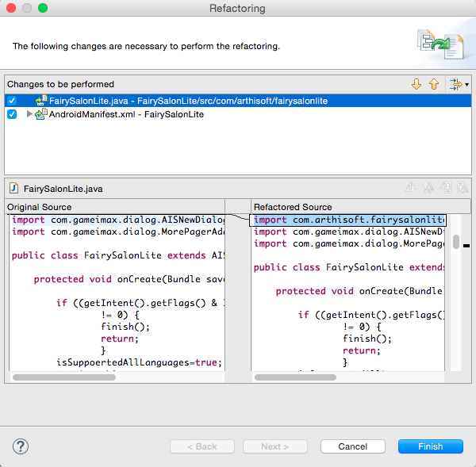Click Original Source horizontal scrollbar
Screen dimensions: 476x467
click(x=64, y=377)
